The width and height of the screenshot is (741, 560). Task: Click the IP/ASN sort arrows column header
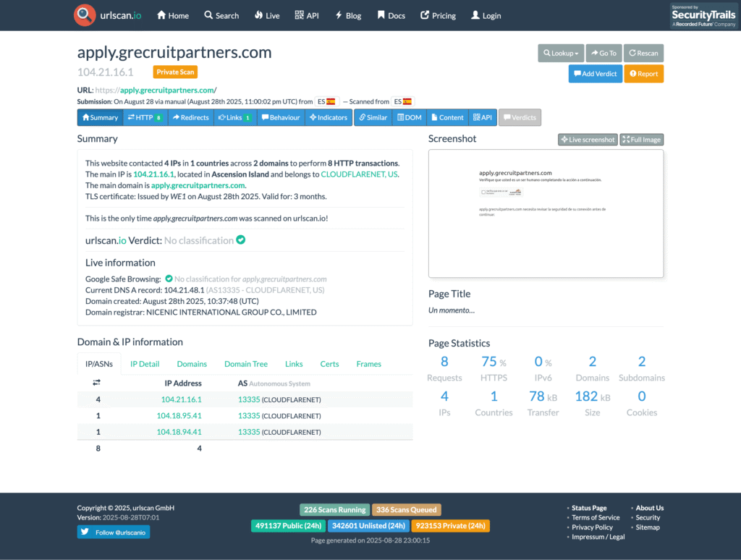coord(96,383)
